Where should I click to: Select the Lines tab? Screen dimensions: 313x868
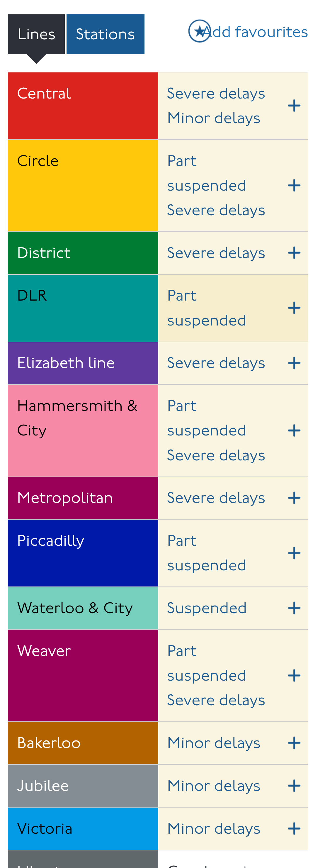(x=36, y=34)
